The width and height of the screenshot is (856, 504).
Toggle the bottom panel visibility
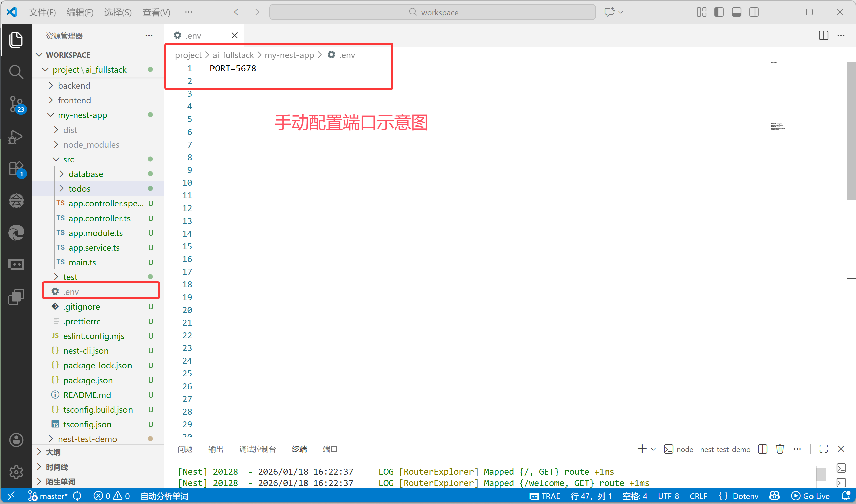click(736, 12)
